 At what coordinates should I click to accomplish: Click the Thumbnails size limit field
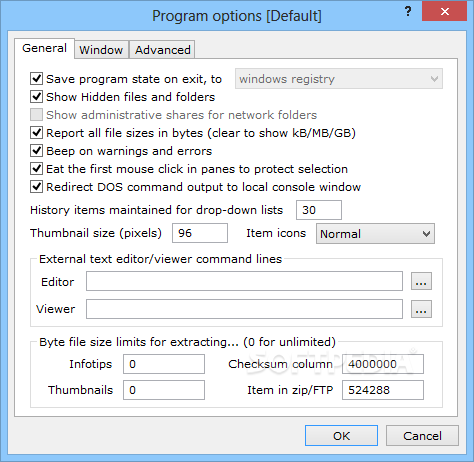(x=164, y=390)
